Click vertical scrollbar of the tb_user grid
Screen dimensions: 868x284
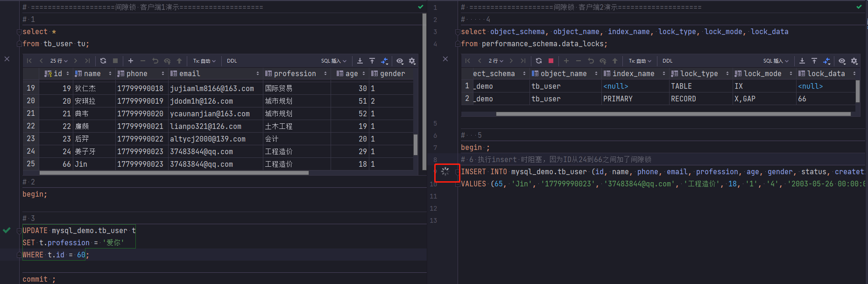[416, 145]
